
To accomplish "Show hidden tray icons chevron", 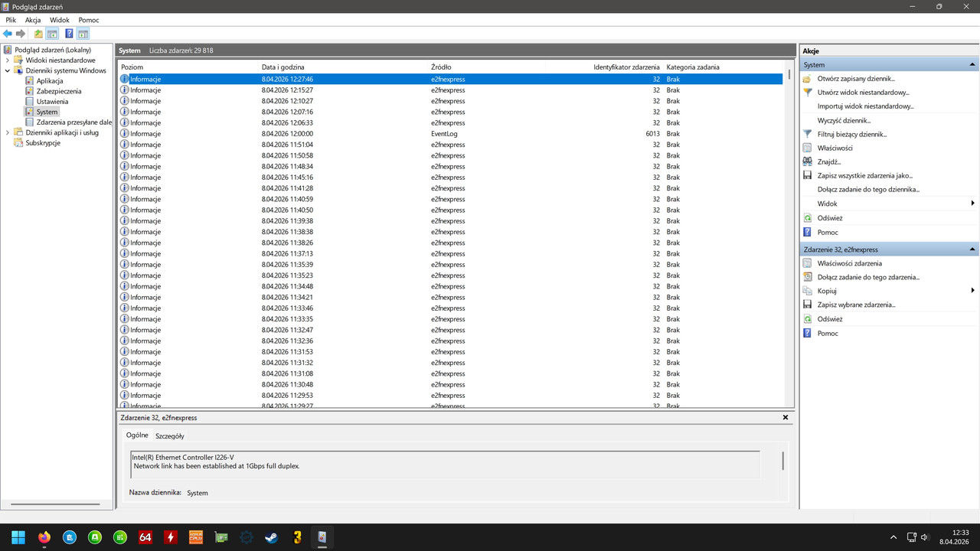I will pyautogui.click(x=893, y=537).
